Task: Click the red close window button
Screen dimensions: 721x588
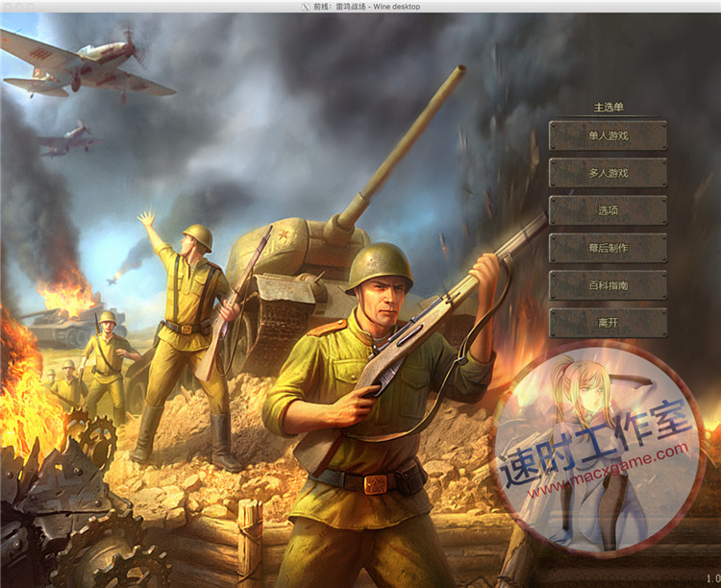Action: (x=8, y=7)
